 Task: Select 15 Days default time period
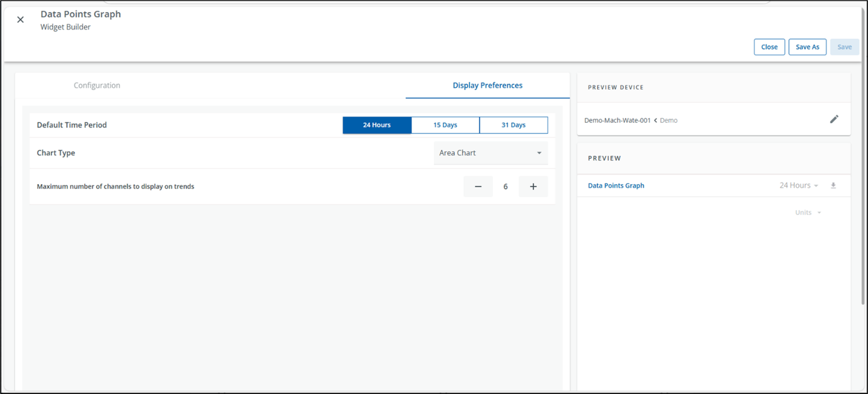445,125
